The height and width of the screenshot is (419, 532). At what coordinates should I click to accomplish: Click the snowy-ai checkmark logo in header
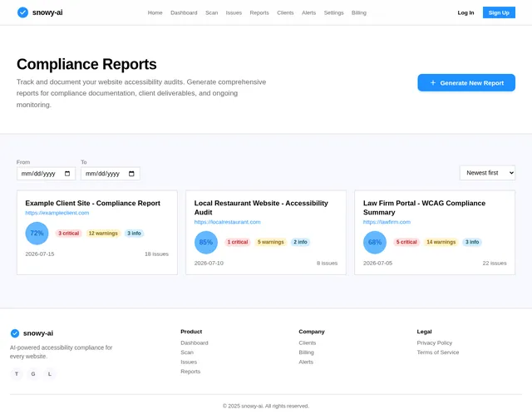point(22,12)
